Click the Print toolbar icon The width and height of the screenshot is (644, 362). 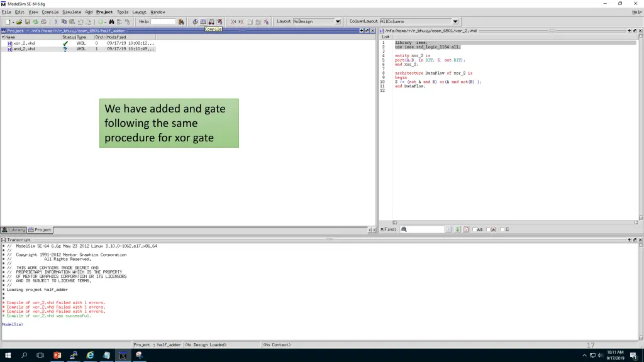click(x=43, y=22)
